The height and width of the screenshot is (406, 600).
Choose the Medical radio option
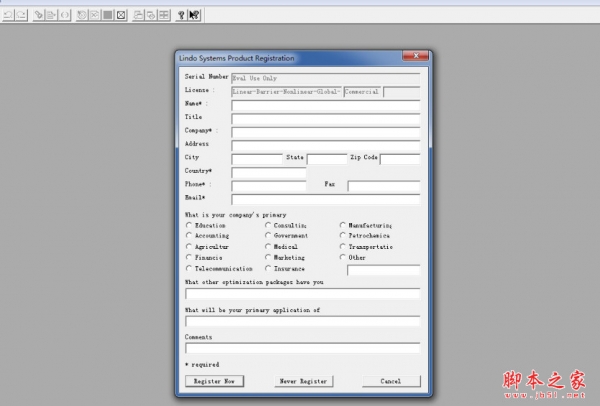point(268,246)
